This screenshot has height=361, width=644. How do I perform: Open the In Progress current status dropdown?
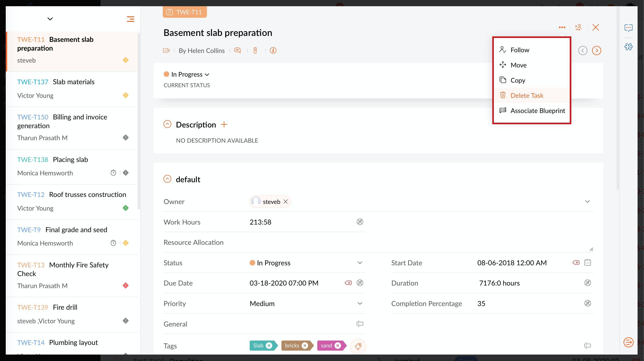pos(190,74)
